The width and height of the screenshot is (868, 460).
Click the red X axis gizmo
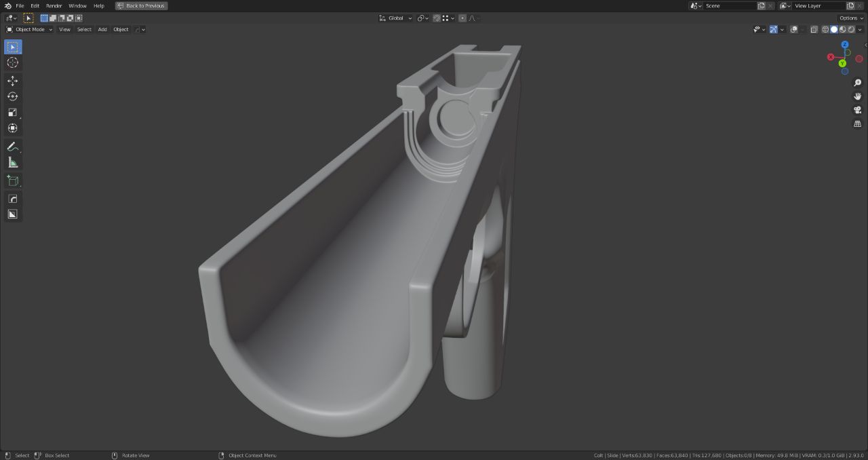pyautogui.click(x=831, y=57)
